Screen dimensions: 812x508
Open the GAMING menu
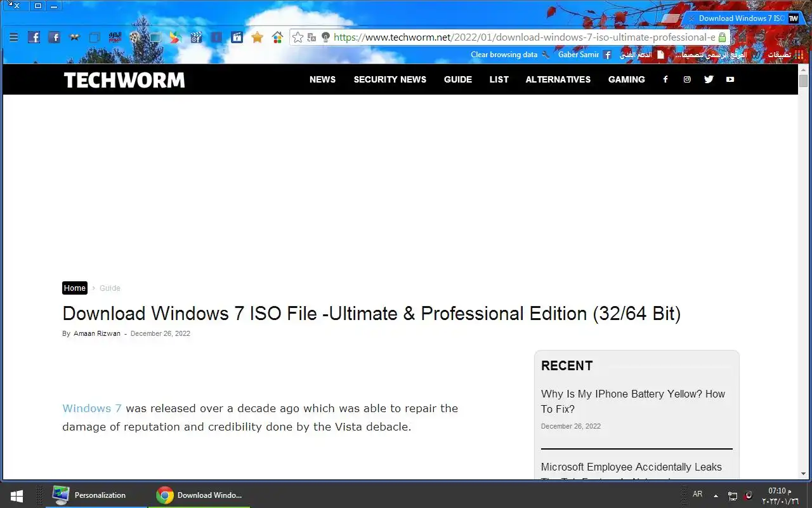(x=627, y=79)
